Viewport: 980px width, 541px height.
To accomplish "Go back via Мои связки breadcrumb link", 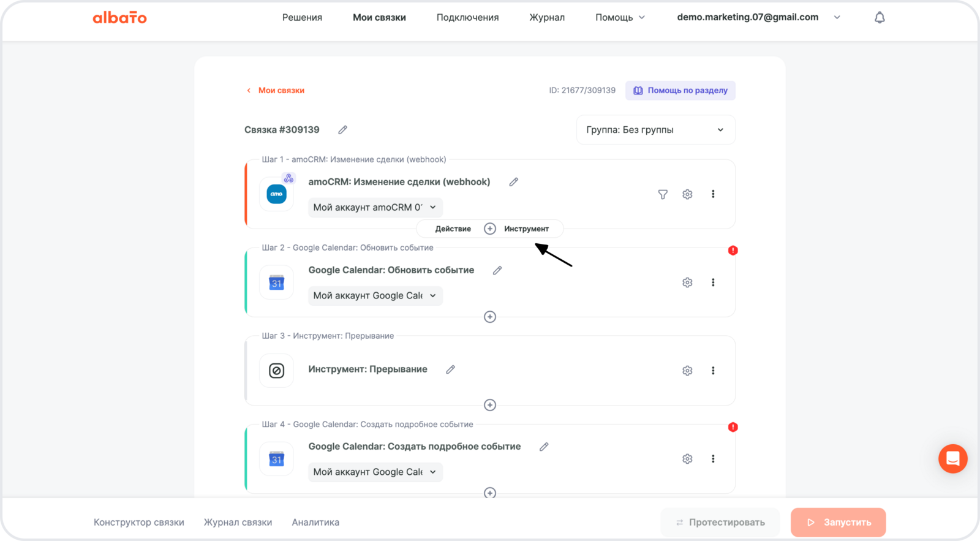I will (x=281, y=91).
